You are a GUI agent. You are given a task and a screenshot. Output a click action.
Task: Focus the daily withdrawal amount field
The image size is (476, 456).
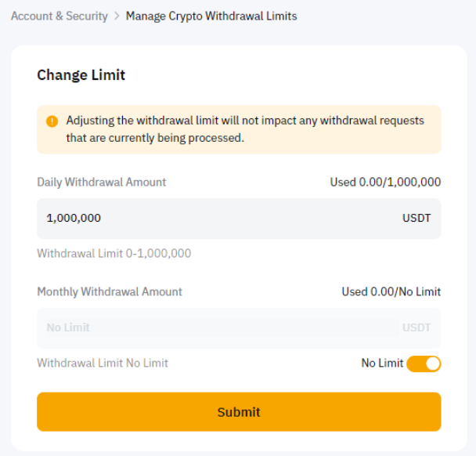point(235,219)
